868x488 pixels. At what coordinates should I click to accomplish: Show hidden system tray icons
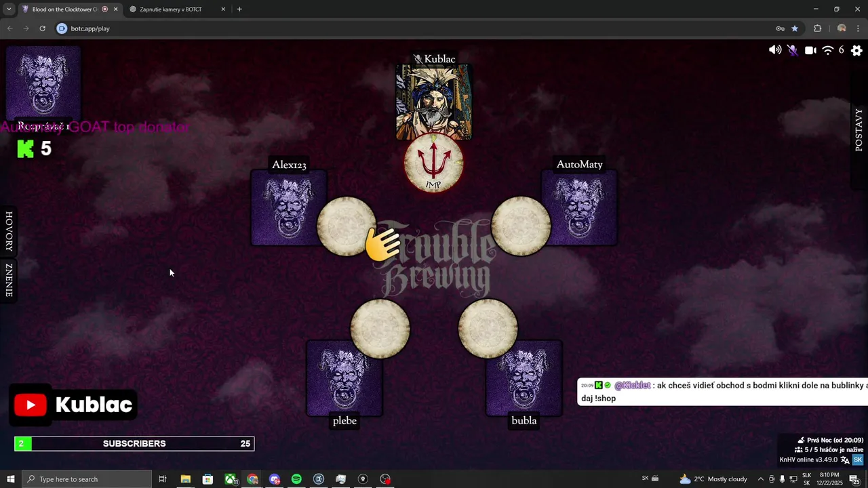pos(760,479)
